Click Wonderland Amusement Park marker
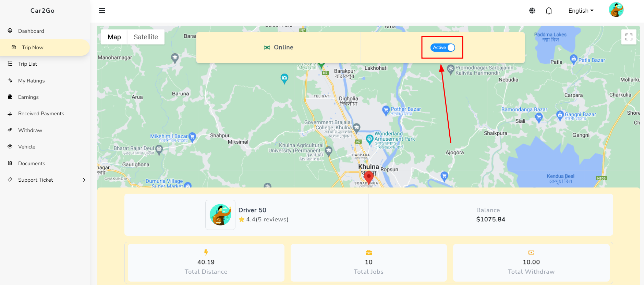 coord(369,139)
